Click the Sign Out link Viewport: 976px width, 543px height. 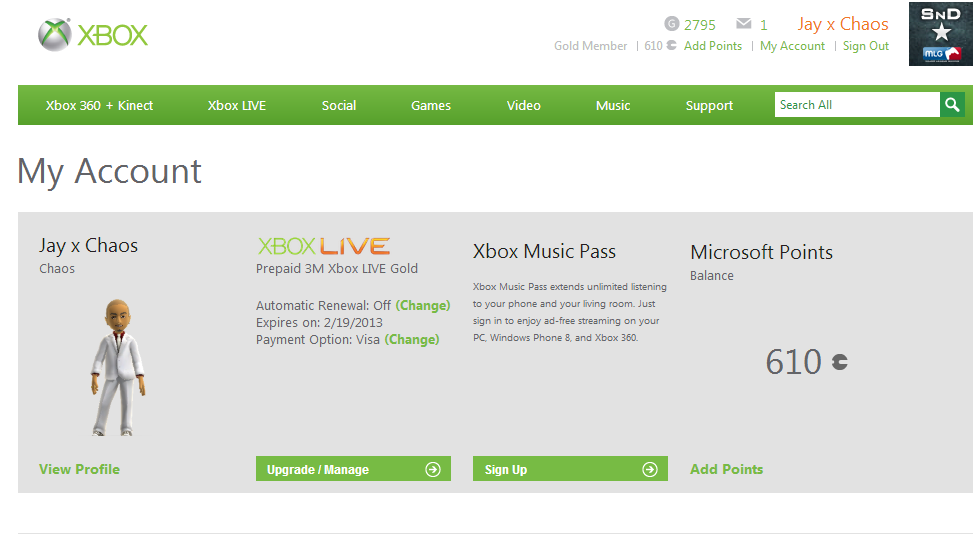(866, 45)
